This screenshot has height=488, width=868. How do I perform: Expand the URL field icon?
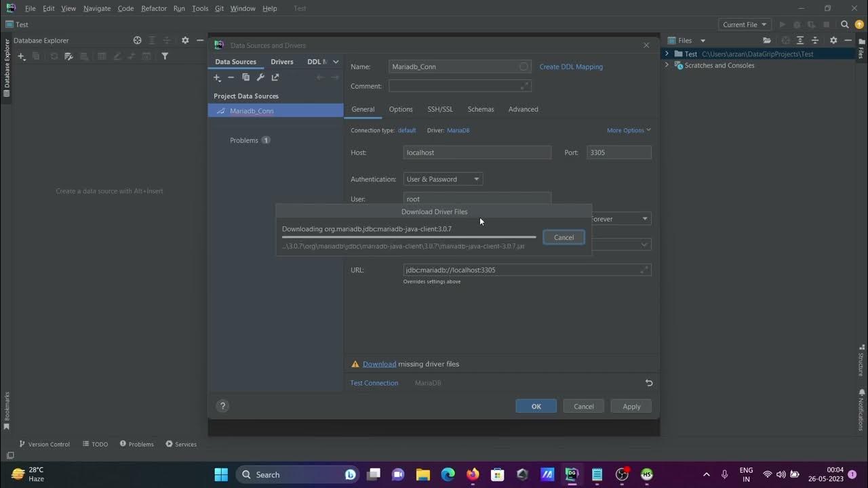644,270
